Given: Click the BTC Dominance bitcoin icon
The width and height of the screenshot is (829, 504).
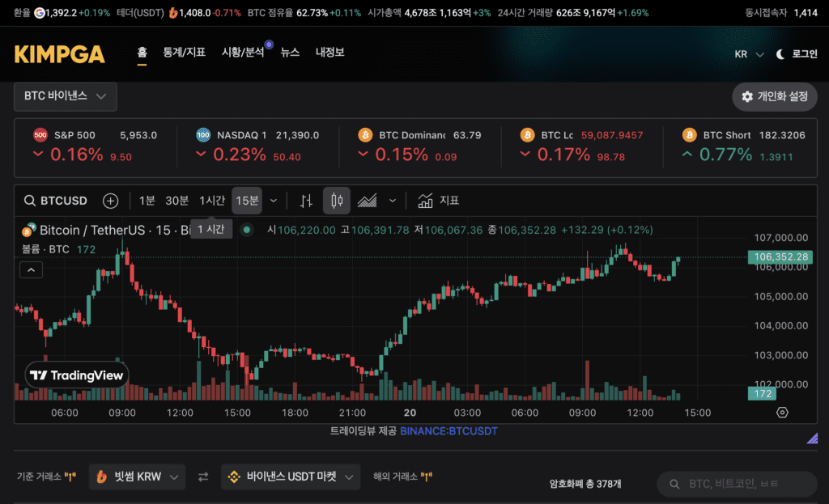Looking at the screenshot, I should point(365,135).
